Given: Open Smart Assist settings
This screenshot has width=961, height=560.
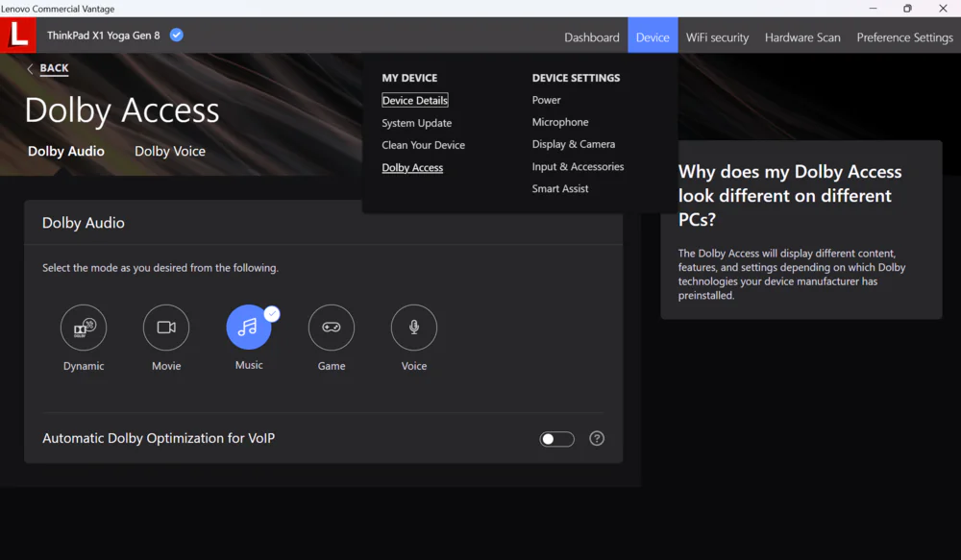Looking at the screenshot, I should point(560,188).
